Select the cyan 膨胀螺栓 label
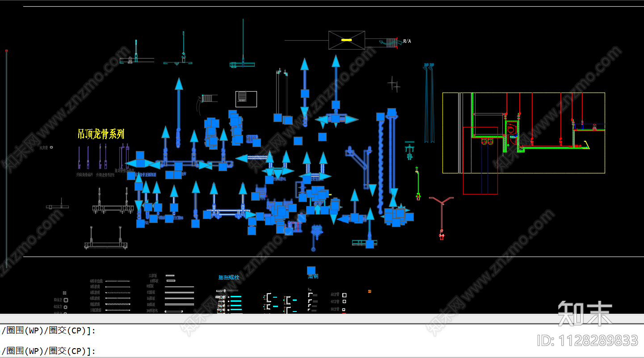Image resolution: width=644 pixels, height=358 pixels. tap(229, 277)
